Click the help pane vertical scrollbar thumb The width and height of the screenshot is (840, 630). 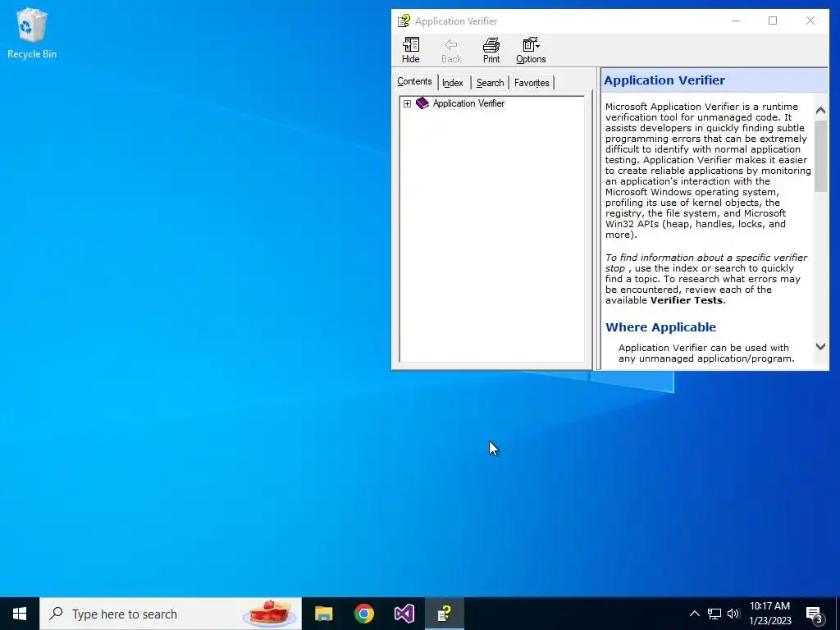click(x=820, y=156)
